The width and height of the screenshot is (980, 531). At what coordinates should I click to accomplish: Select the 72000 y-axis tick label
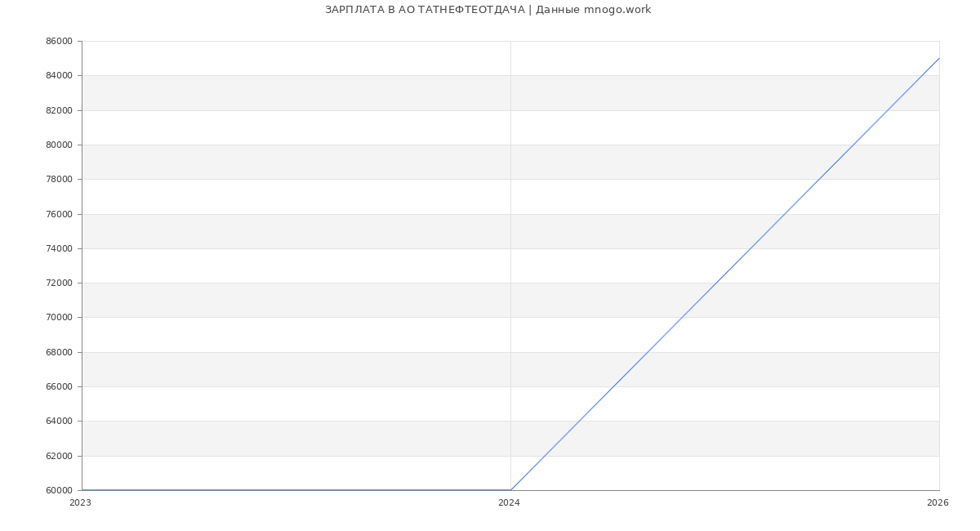pos(60,283)
